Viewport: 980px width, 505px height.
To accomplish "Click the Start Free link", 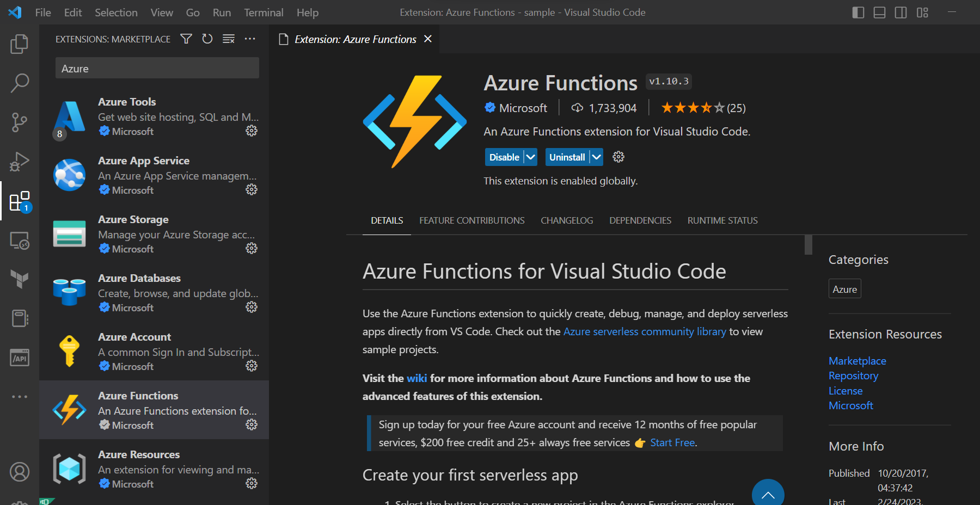I will click(672, 442).
